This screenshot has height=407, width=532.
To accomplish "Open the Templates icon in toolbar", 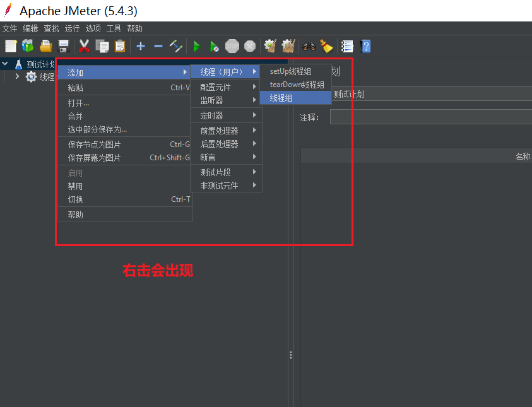I will point(28,46).
